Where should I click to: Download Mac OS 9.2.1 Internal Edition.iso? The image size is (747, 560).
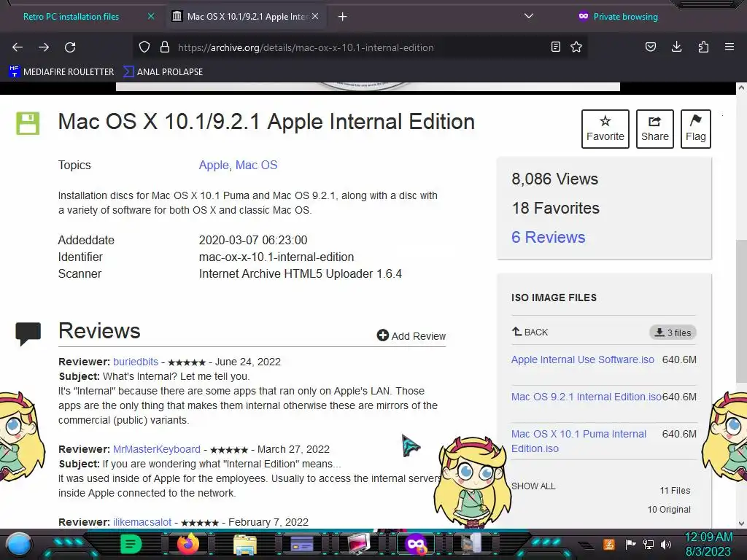[x=587, y=397]
